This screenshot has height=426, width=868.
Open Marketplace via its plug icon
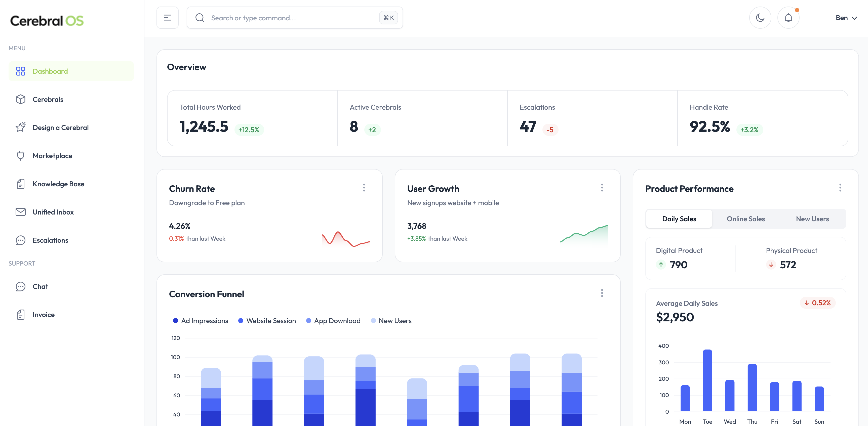click(21, 156)
